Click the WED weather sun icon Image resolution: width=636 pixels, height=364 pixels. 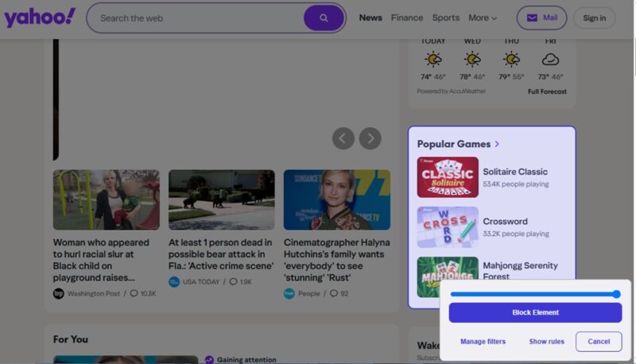click(x=472, y=59)
